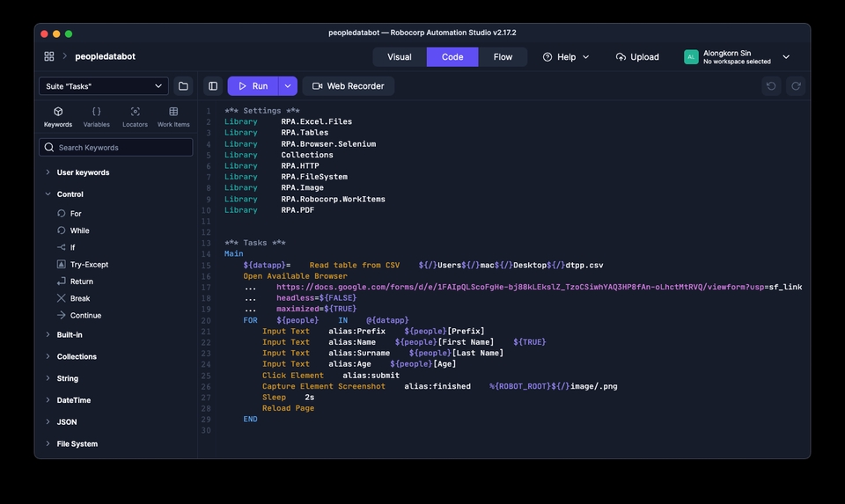The image size is (845, 504).
Task: Click the *** Settings *** line
Action: tap(262, 111)
